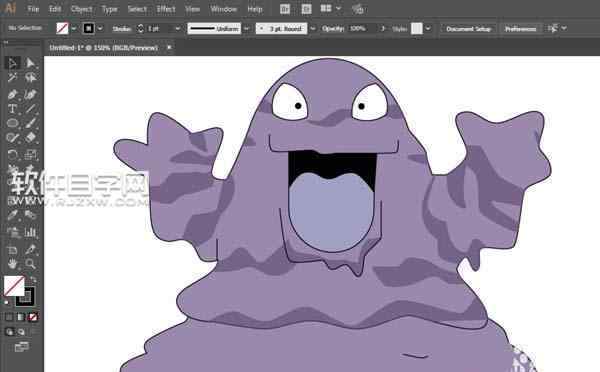The width and height of the screenshot is (600, 372).
Task: Pick the Lasso tool
Action: point(30,78)
